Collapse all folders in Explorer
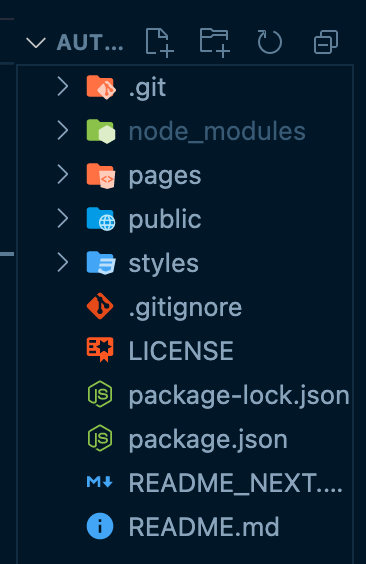Viewport: 366px width, 564px height. pos(326,42)
